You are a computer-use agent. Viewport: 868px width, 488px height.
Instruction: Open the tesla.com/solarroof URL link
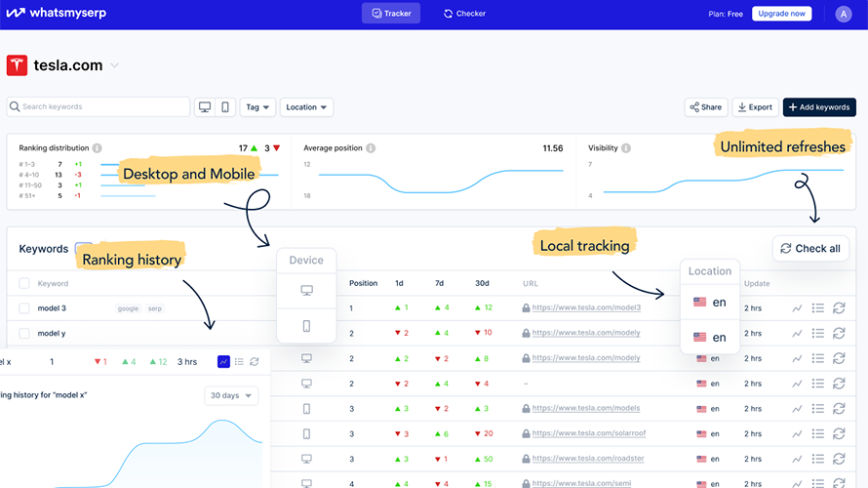click(x=589, y=433)
